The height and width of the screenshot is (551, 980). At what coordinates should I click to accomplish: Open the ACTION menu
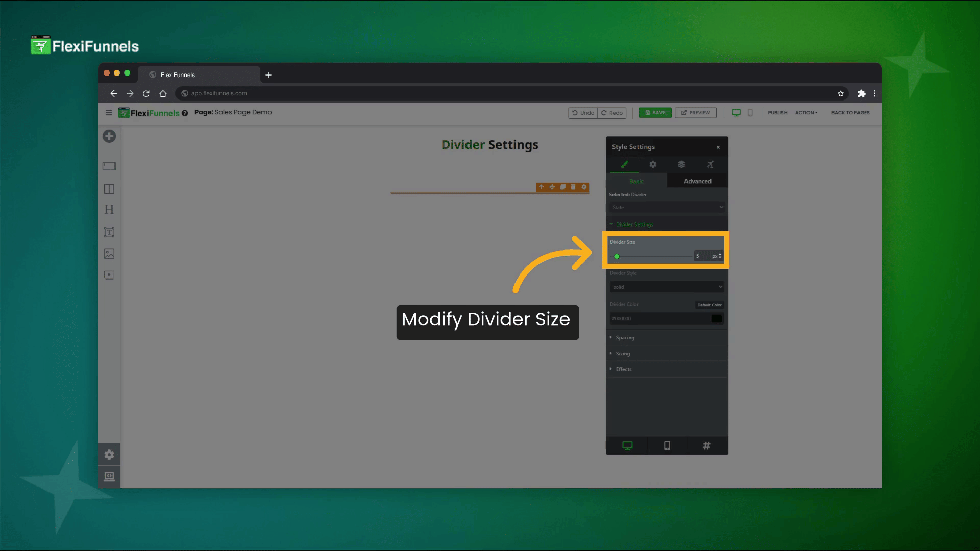806,113
